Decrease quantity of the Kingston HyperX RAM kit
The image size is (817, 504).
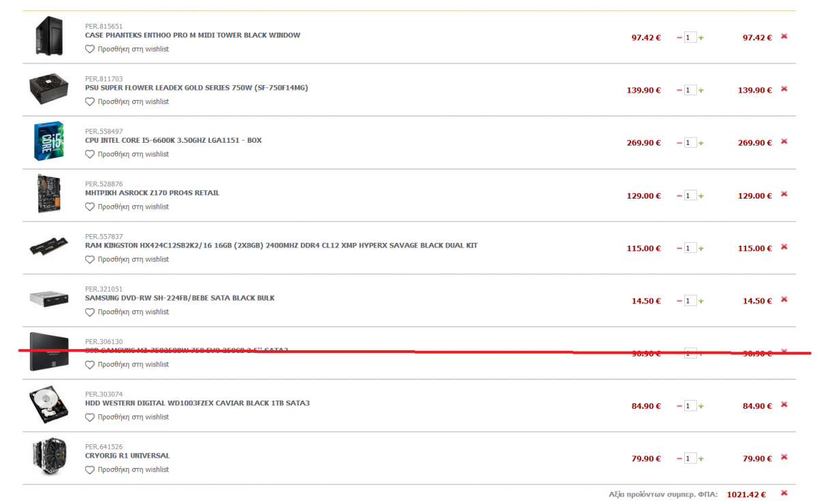[679, 248]
